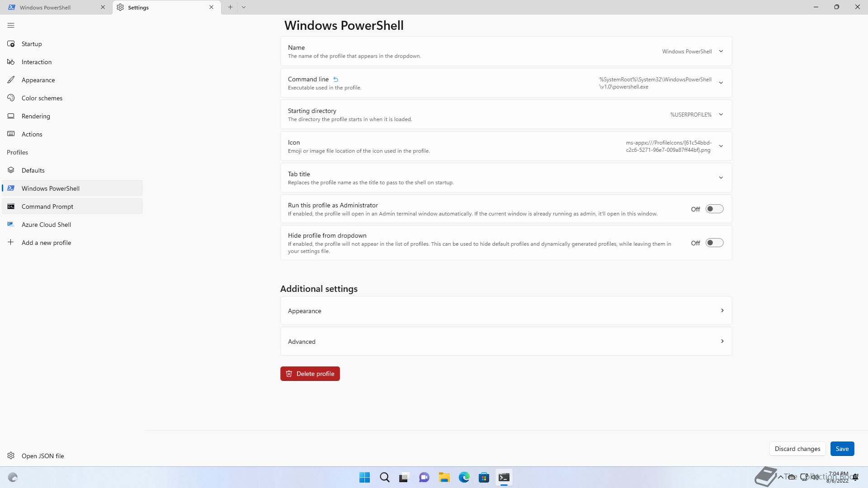This screenshot has height=488, width=868.
Task: Open the hamburger navigation menu
Action: [11, 25]
